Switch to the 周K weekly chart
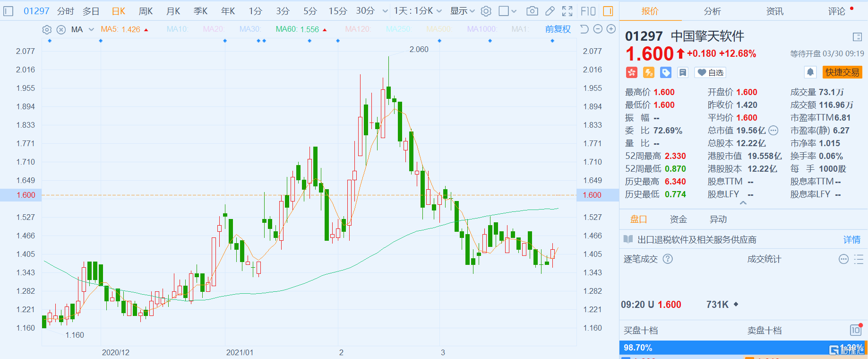 (146, 11)
